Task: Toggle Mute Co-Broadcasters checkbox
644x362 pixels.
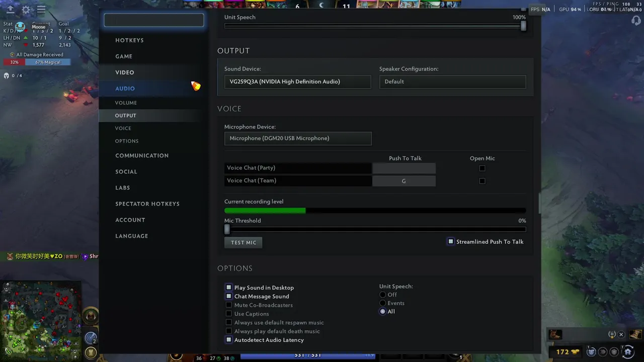Action: (x=228, y=305)
